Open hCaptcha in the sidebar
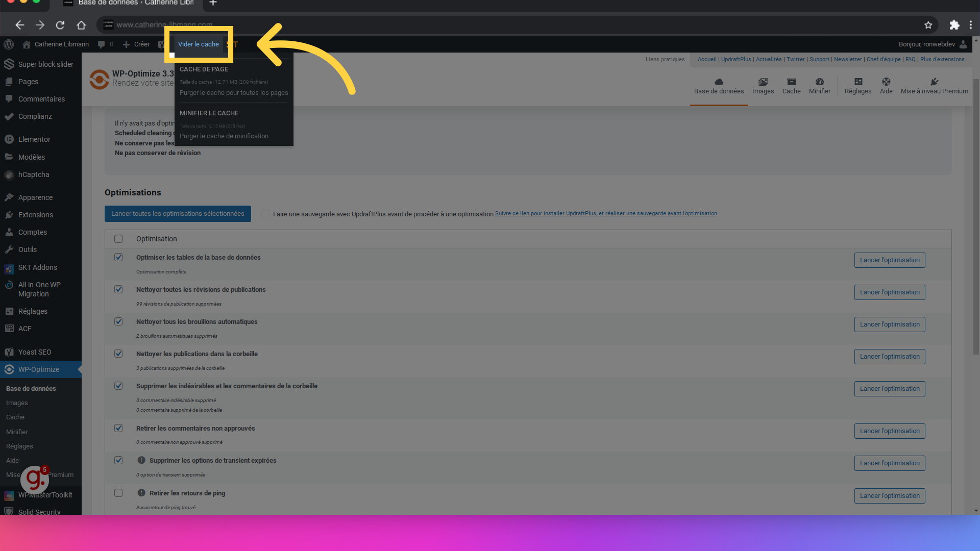The height and width of the screenshot is (551, 980). (x=41, y=174)
